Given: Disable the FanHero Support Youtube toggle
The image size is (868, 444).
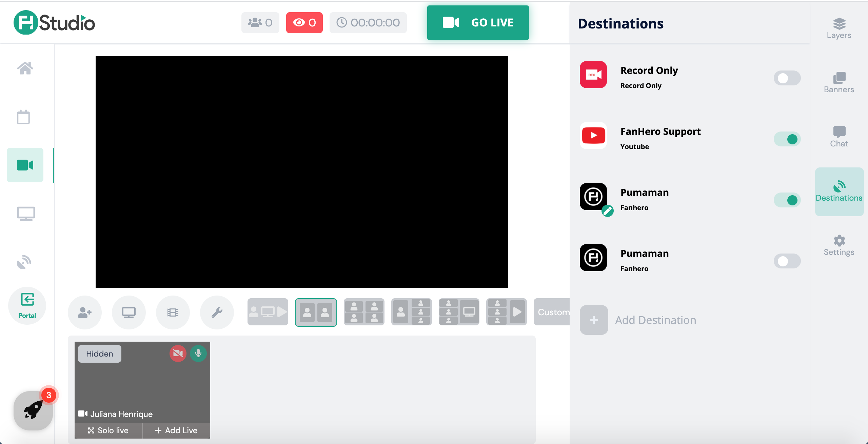Looking at the screenshot, I should [787, 139].
